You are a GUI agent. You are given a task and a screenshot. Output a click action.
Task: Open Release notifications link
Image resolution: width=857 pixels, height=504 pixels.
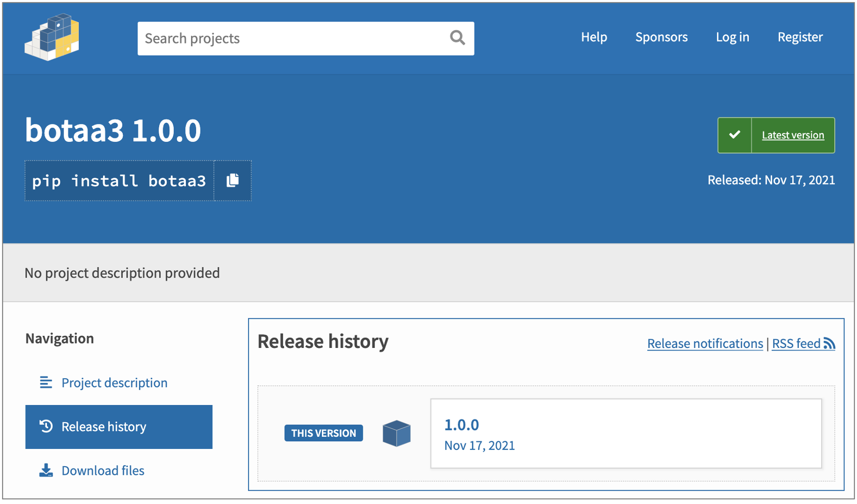(x=705, y=344)
